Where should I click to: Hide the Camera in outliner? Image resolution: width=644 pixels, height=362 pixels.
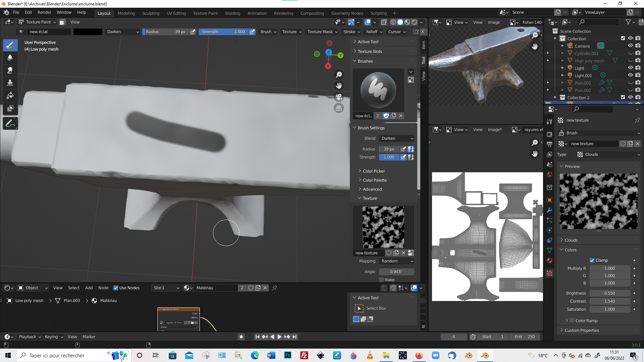click(631, 46)
